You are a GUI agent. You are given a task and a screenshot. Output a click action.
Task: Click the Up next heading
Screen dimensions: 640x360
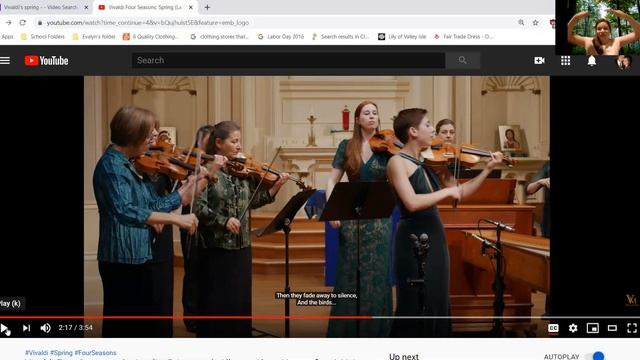pyautogui.click(x=404, y=356)
